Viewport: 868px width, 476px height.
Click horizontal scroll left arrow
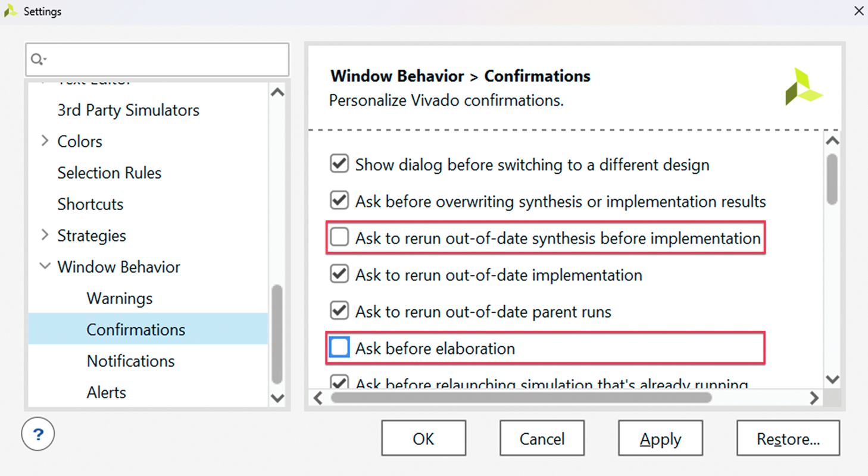coord(318,398)
